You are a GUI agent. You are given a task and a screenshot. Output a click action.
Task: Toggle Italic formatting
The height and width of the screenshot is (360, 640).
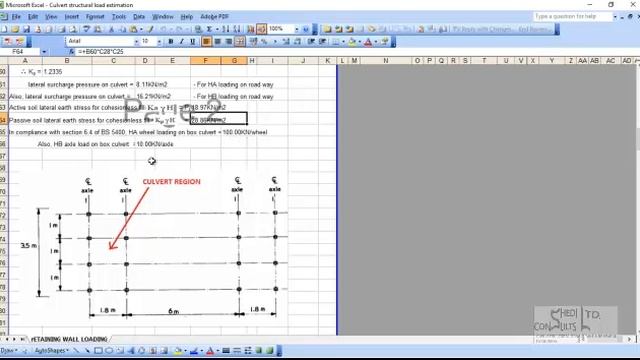click(x=182, y=41)
